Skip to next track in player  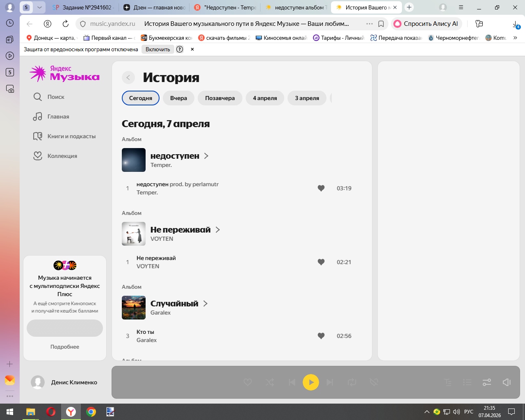[x=330, y=382]
